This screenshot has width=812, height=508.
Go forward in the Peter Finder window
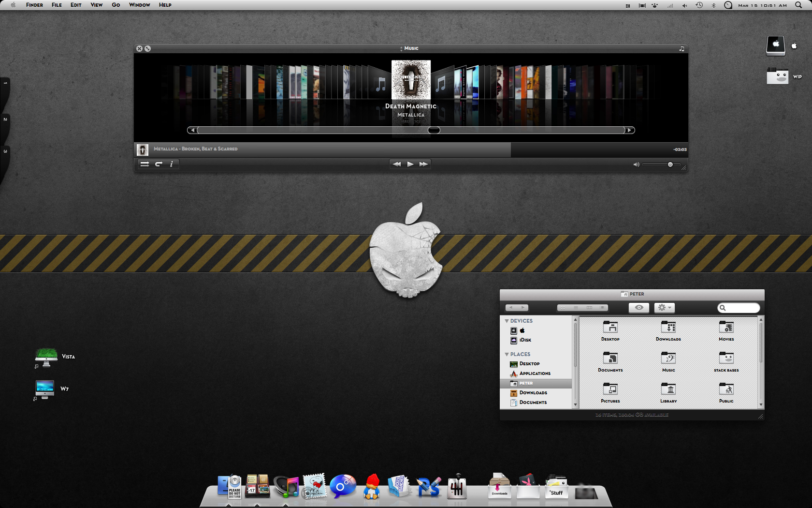click(x=523, y=308)
